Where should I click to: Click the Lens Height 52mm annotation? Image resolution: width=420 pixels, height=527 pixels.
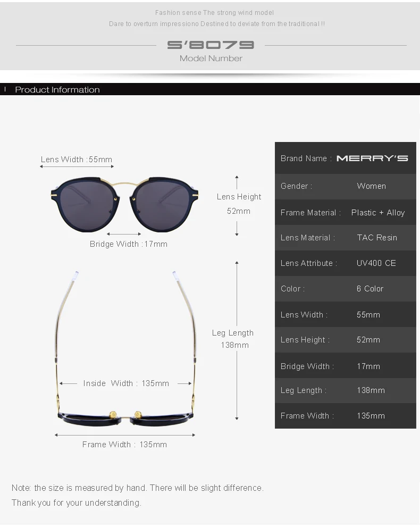tap(239, 204)
